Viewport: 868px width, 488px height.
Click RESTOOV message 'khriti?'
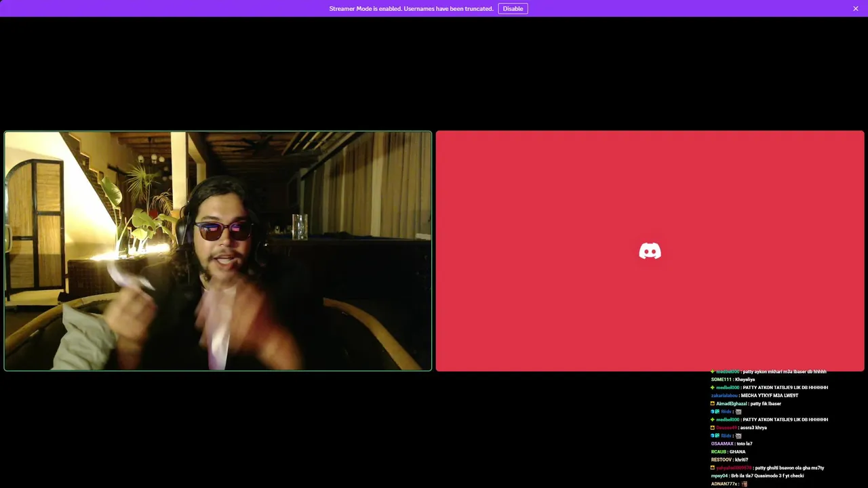point(741,460)
